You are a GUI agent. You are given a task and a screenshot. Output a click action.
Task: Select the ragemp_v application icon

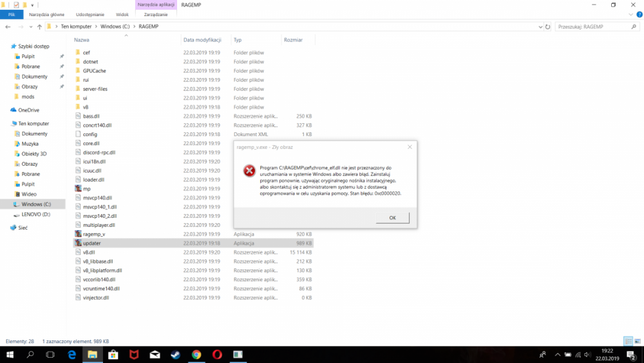pyautogui.click(x=78, y=234)
